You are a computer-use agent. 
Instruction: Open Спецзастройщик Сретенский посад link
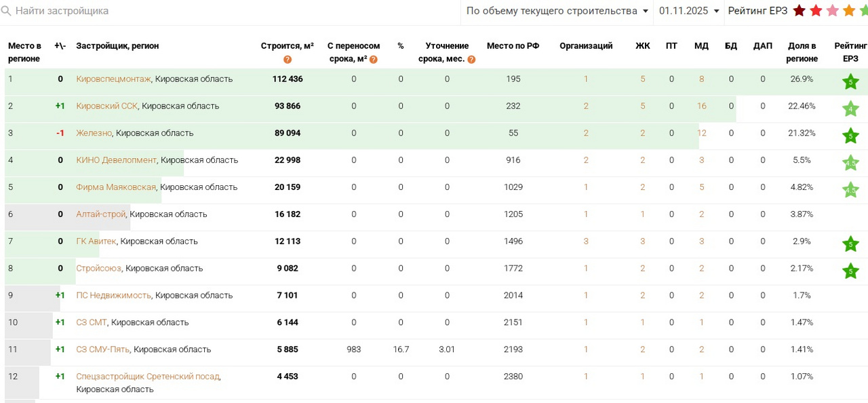click(x=147, y=377)
